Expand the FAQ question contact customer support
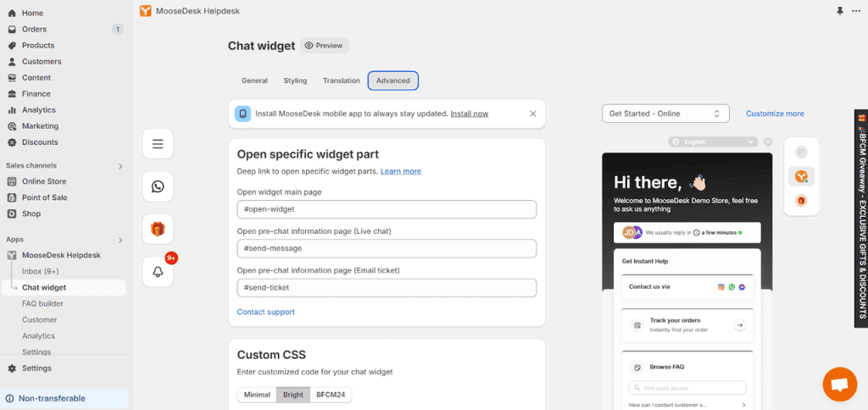Viewport: 868px width, 410px height. (x=687, y=405)
